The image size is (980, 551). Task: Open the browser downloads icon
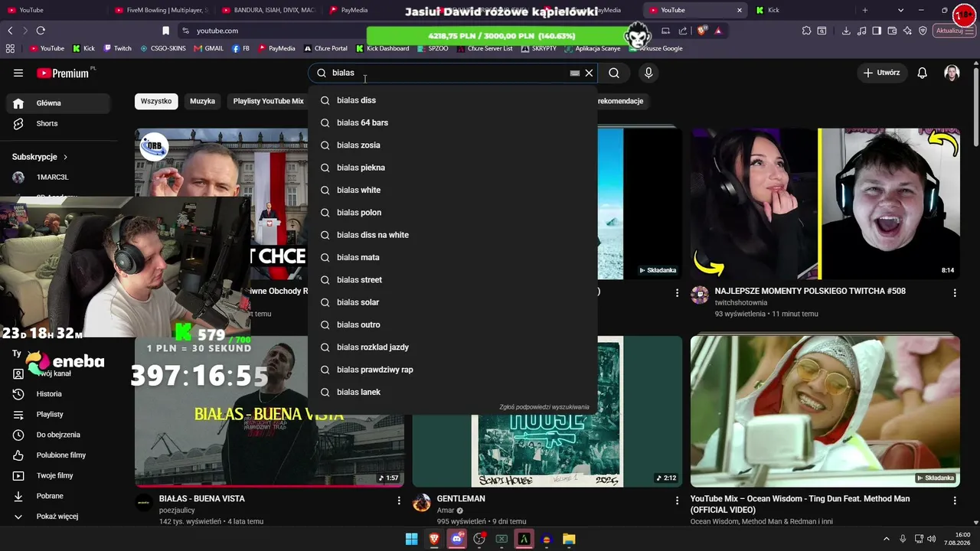[x=846, y=31]
